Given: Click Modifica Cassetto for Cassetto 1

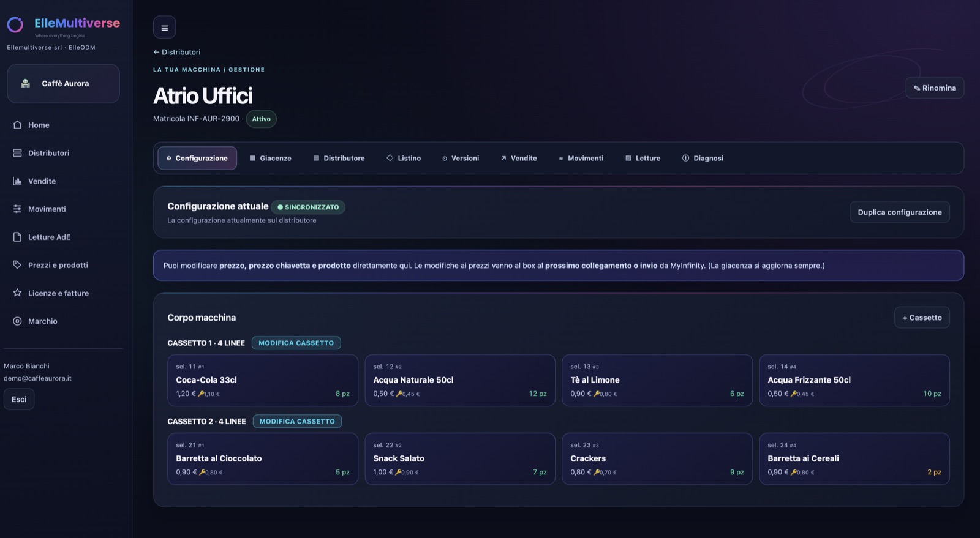Looking at the screenshot, I should click(296, 343).
